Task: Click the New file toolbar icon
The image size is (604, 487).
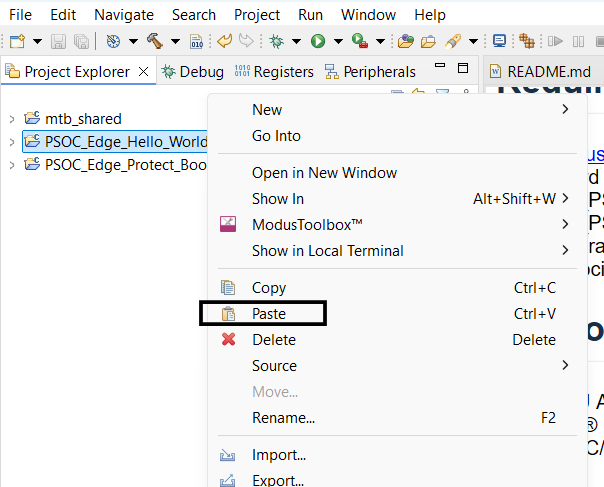Action: point(17,41)
